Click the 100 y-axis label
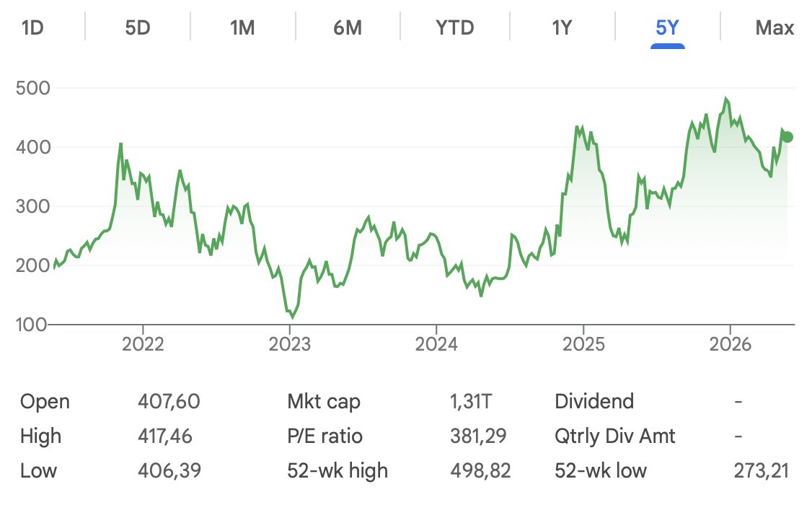This screenshot has width=812, height=505. [32, 325]
